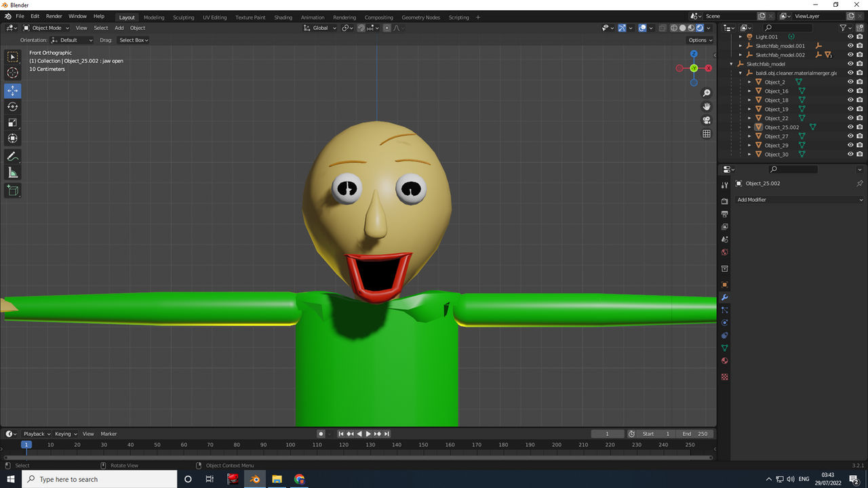Open the Select Box drag dropdown
This screenshot has width=868, height=488.
coord(134,40)
